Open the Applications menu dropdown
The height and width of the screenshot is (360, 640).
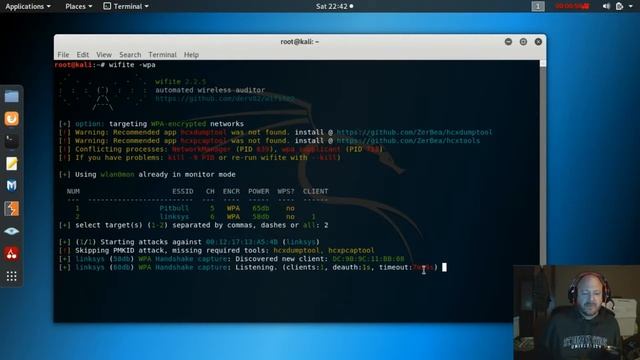click(x=28, y=6)
